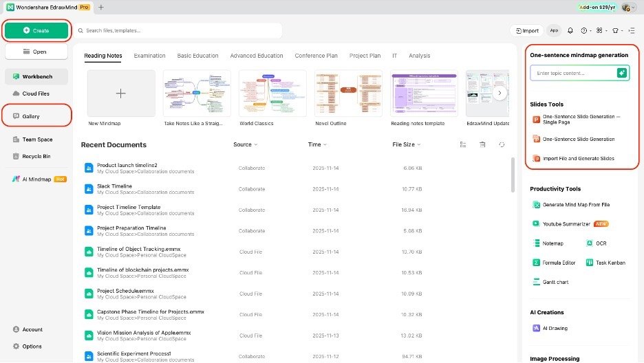The width and height of the screenshot is (644, 363).
Task: Click the green AI generate icon
Action: pyautogui.click(x=622, y=73)
